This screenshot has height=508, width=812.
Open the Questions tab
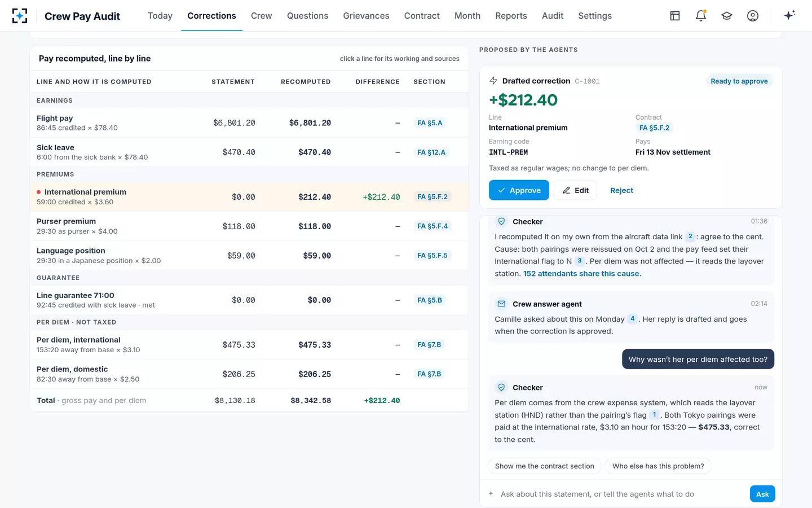pyautogui.click(x=307, y=16)
